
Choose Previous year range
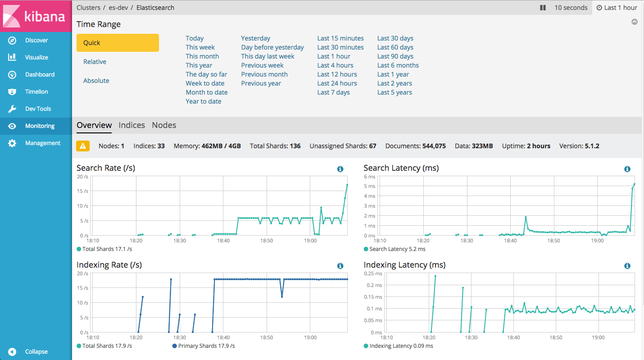(x=261, y=83)
